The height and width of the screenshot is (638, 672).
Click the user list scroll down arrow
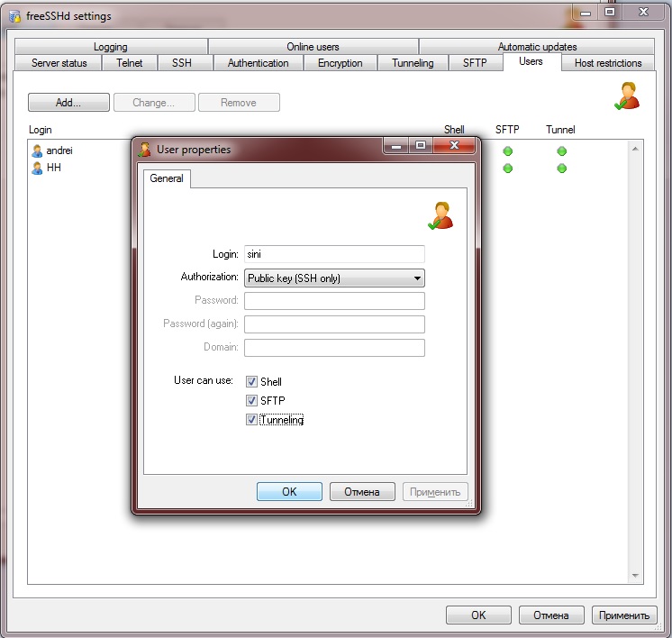point(636,576)
